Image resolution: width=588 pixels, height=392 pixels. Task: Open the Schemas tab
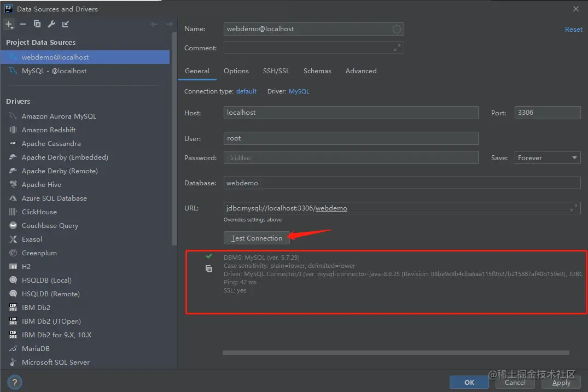pyautogui.click(x=317, y=71)
